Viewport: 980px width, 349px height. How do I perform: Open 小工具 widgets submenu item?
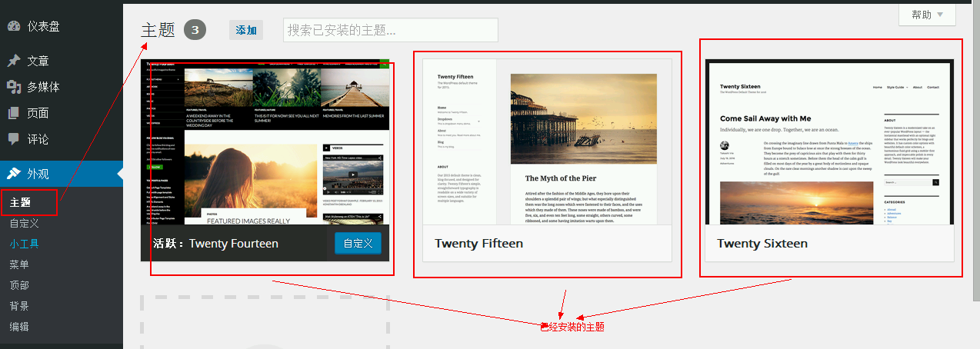click(24, 244)
